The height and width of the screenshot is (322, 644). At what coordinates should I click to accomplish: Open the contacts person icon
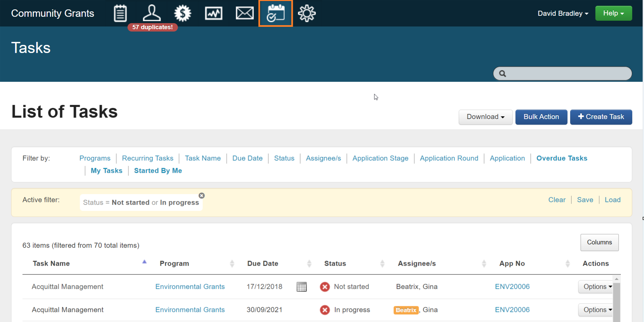pos(152,13)
